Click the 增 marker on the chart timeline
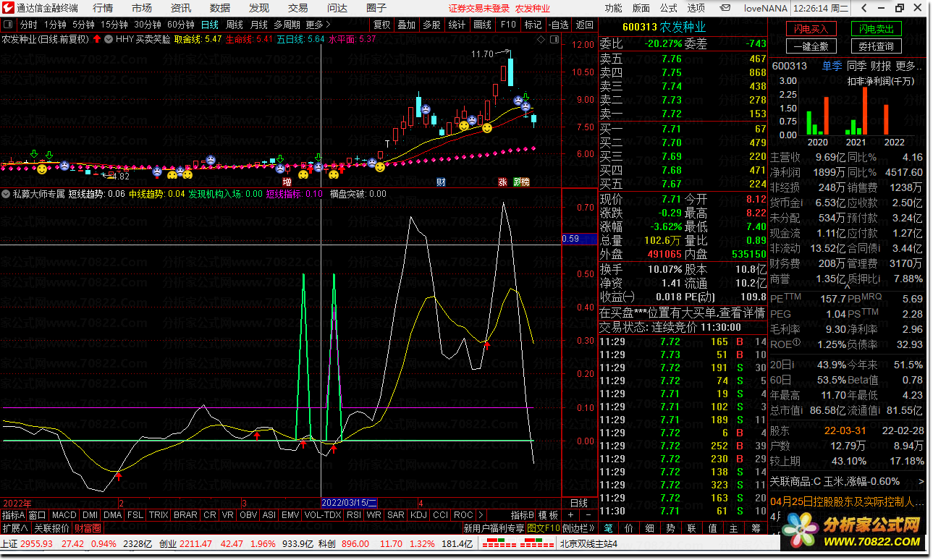Viewport: 933px width, 560px height. 287,182
